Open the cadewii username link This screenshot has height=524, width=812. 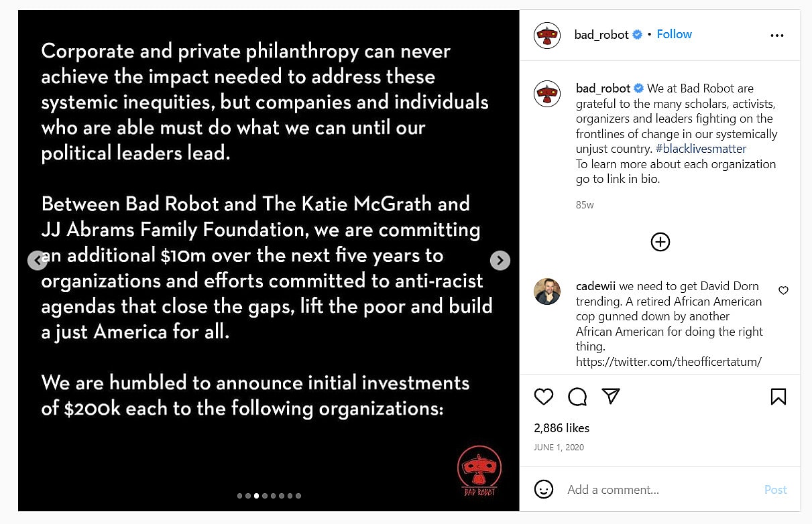tap(595, 286)
